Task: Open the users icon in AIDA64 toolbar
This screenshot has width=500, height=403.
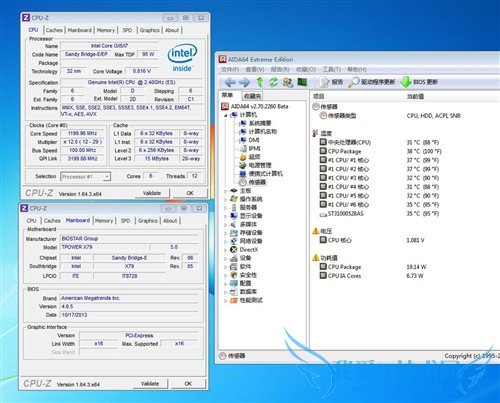Action: click(x=288, y=82)
